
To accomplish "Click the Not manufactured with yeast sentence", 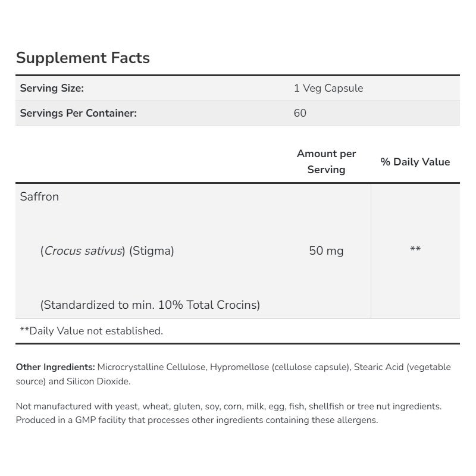I will click(x=228, y=406).
